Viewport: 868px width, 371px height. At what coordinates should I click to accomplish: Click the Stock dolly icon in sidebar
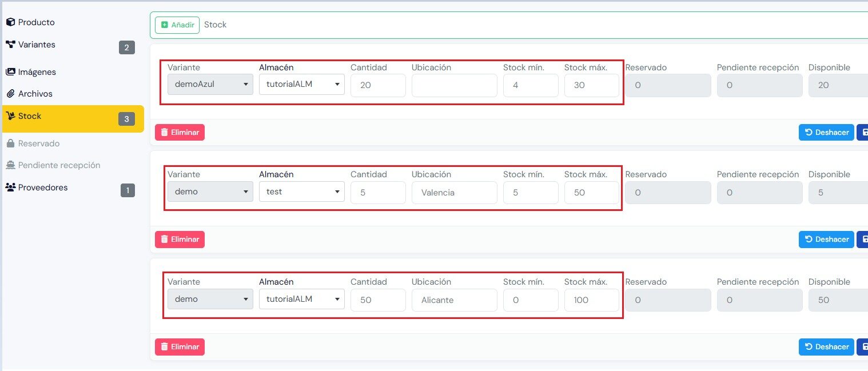click(x=10, y=116)
